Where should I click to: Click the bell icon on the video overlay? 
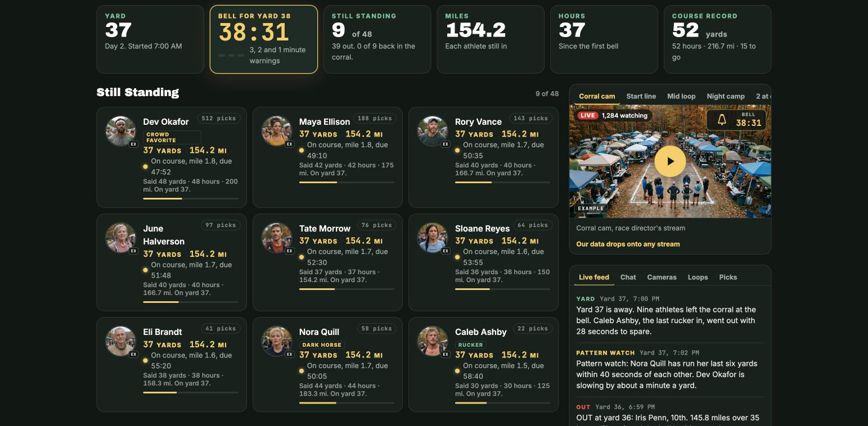click(x=722, y=119)
